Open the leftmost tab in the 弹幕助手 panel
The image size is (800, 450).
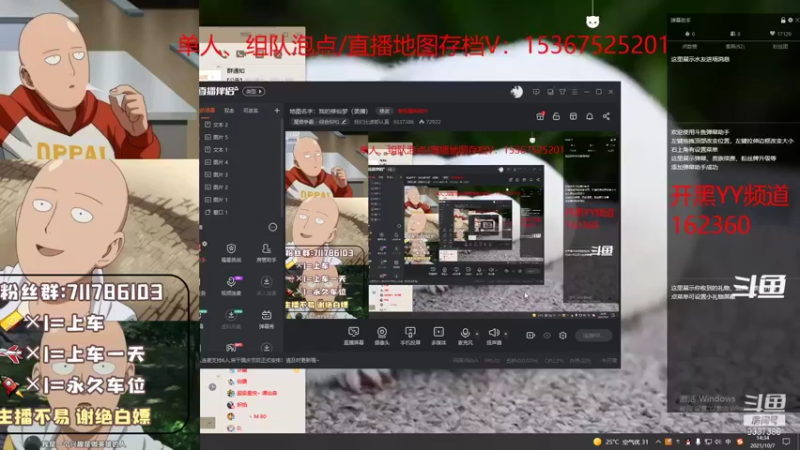[x=690, y=46]
